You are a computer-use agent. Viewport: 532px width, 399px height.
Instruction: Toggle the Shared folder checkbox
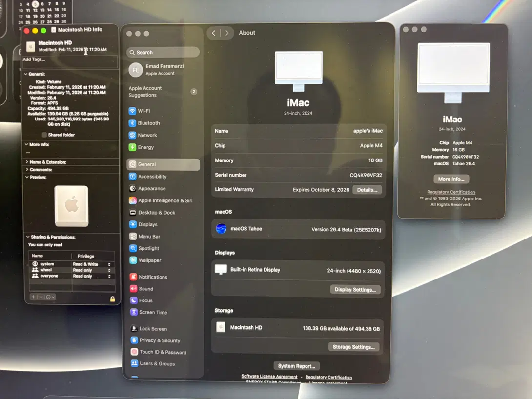click(x=44, y=135)
